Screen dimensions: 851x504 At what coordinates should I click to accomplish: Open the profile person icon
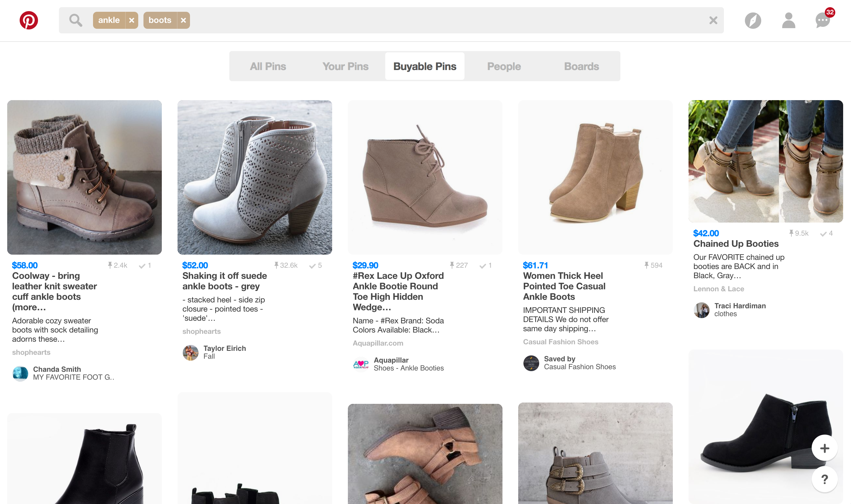(788, 20)
